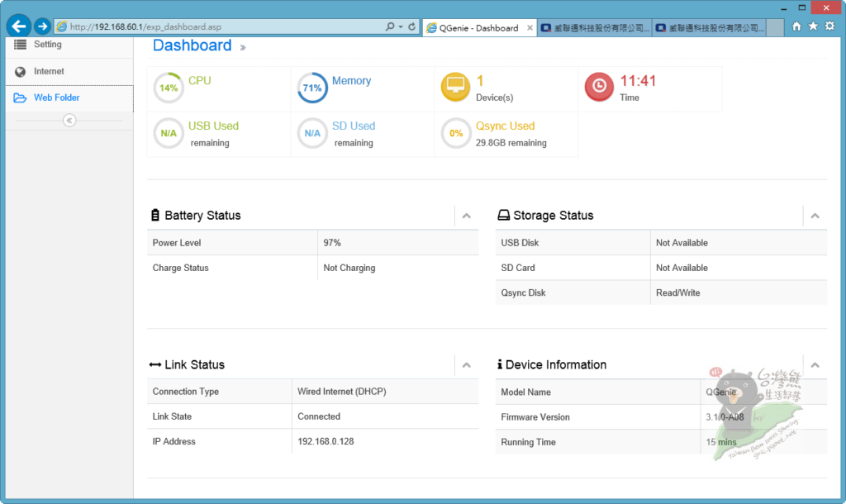Collapse the Storage Status panel
Viewport: 846px width, 504px height.
[x=815, y=216]
